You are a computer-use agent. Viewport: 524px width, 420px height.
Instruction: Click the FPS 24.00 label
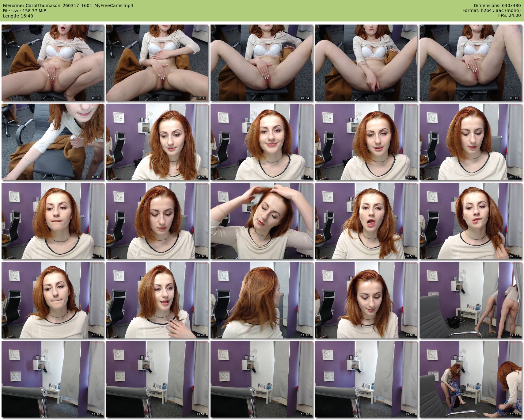tap(509, 16)
